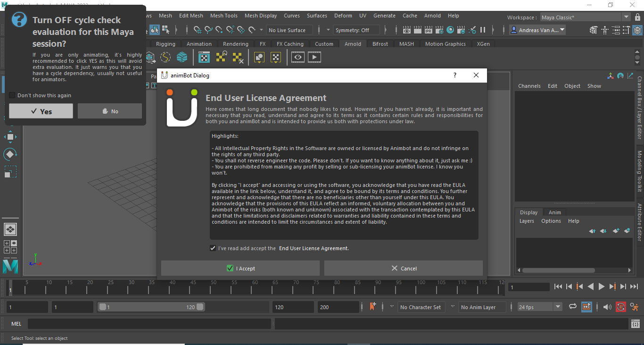Screen dimensions: 644x345
Task: Enable snap to grids
Action: point(198,30)
